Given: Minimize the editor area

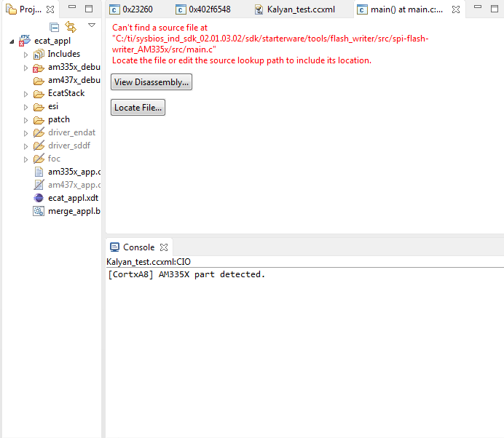Looking at the screenshot, I should (x=478, y=7).
